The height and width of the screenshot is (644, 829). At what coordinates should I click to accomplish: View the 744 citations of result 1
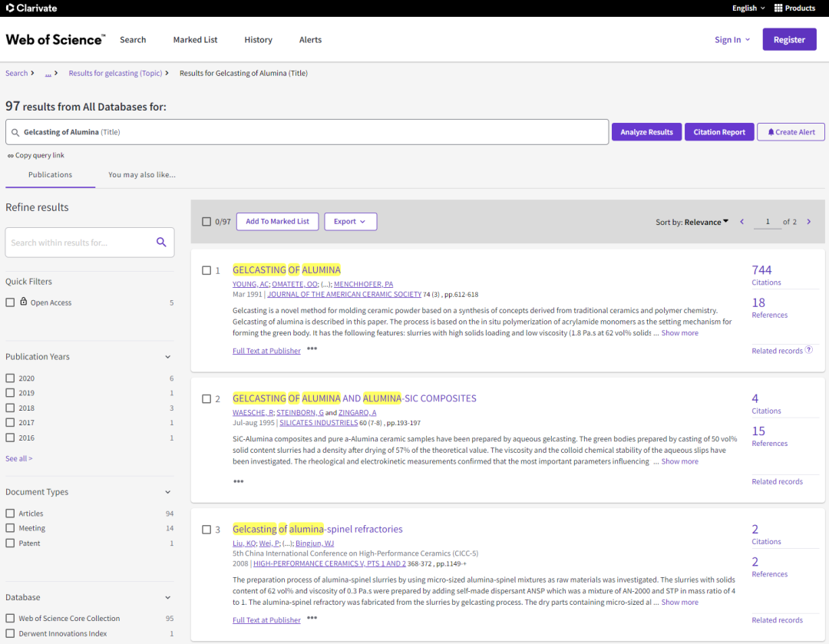762,270
